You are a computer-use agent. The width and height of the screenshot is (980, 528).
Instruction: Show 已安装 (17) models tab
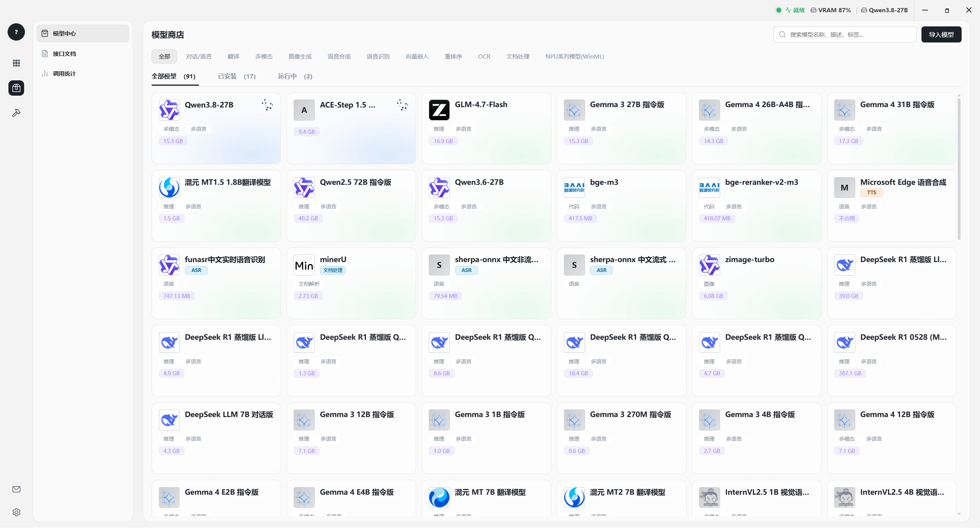click(x=237, y=77)
